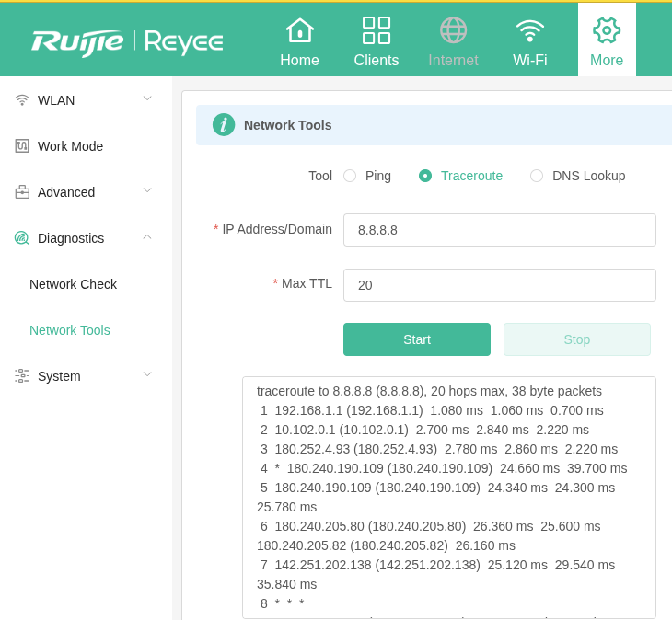The image size is (672, 620).
Task: Click hop 3 180.252.4.93 output line
Action: pos(439,449)
